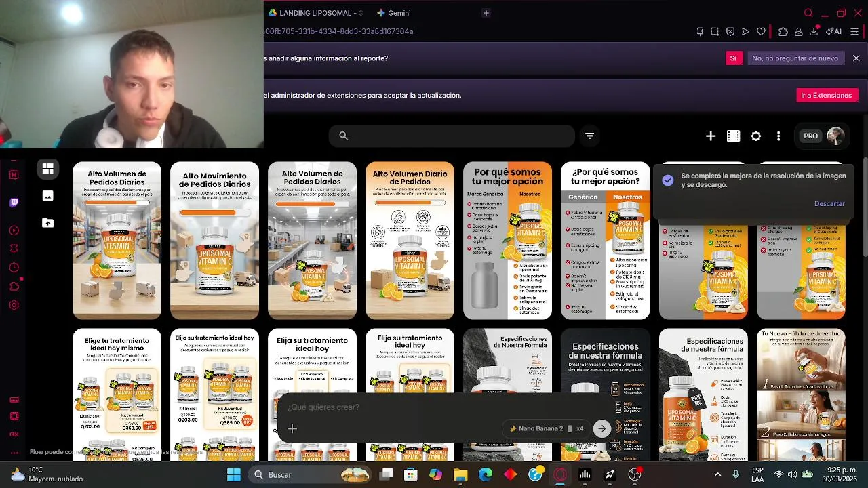This screenshot has height=488, width=868.
Task: Switch to the LANDING LIPOSOMAL tab
Action: tap(315, 13)
